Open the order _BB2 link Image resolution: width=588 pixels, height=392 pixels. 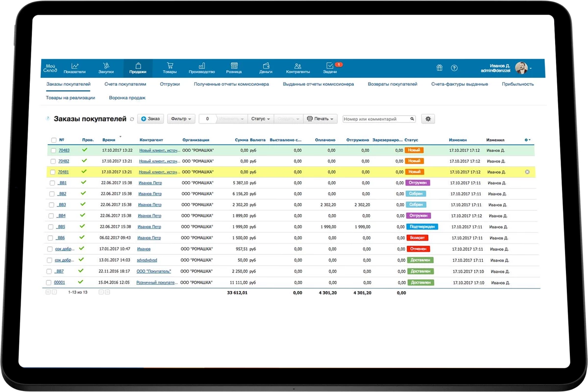(61, 194)
